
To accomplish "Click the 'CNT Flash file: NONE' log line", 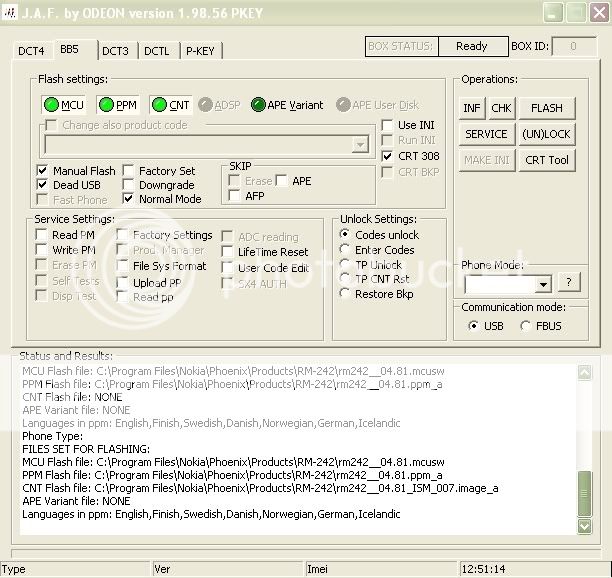I will pos(72,397).
